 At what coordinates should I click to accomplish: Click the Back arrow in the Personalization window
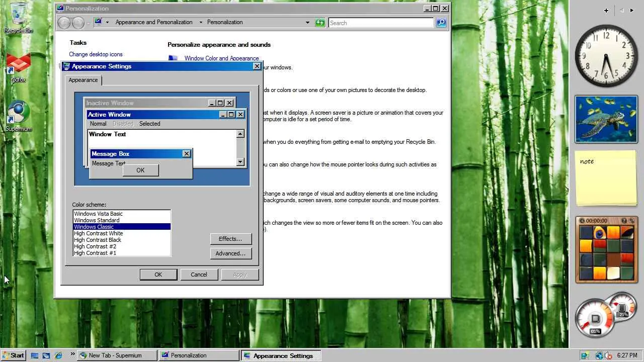click(64, 23)
